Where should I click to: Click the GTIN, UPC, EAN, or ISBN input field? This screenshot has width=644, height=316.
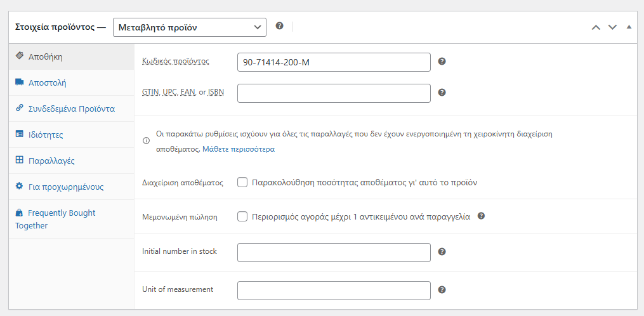(334, 93)
